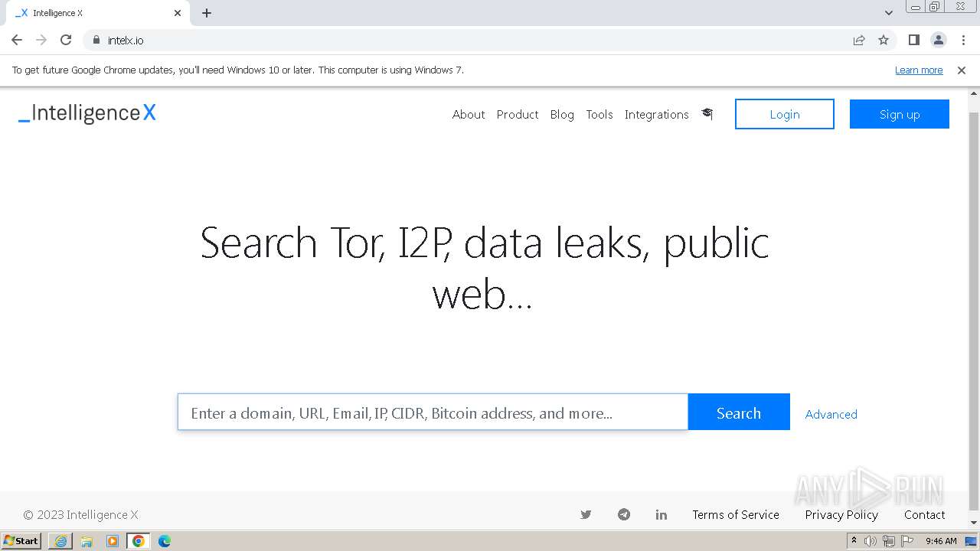The width and height of the screenshot is (980, 551).
Task: Bookmark this page with star icon
Action: coord(884,40)
